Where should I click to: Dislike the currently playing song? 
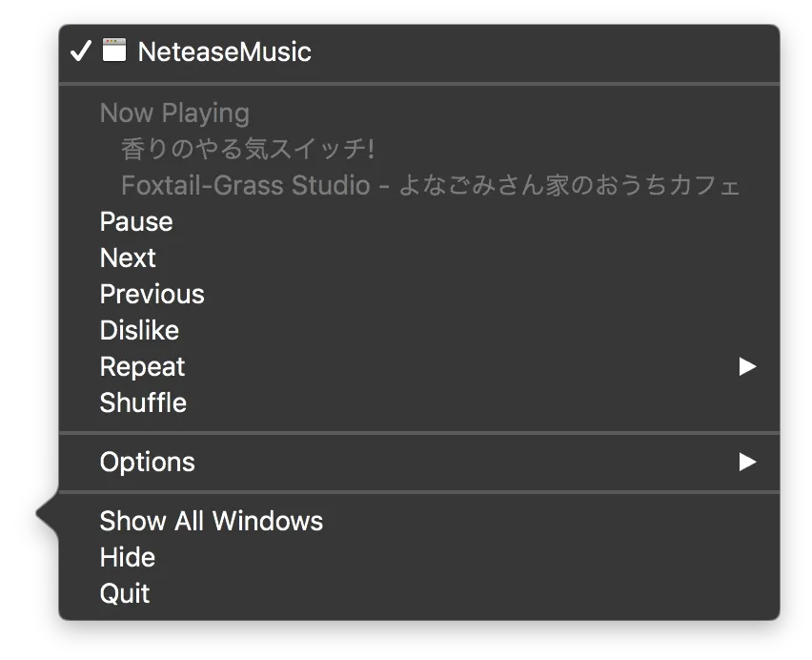(x=139, y=331)
